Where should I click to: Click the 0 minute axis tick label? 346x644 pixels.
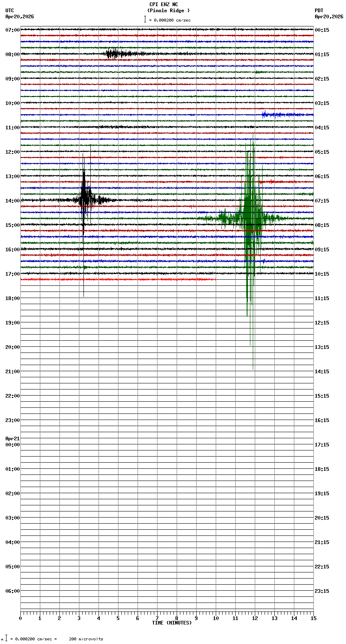(x=20, y=618)
